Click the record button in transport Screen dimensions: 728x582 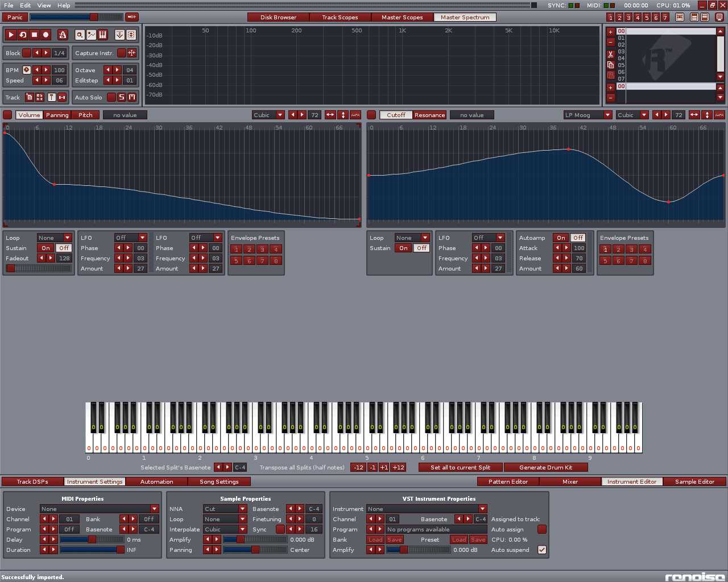(x=46, y=35)
